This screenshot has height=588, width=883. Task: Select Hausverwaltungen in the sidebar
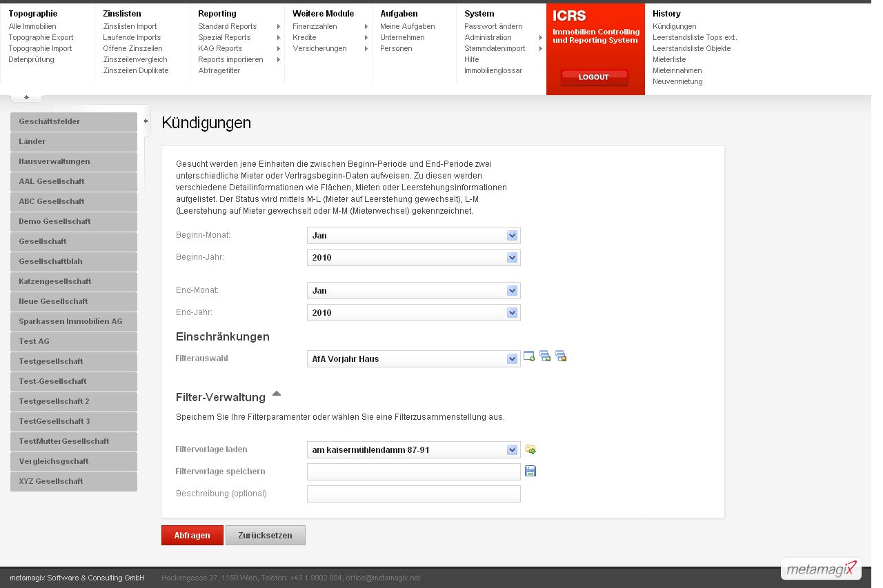click(x=74, y=161)
